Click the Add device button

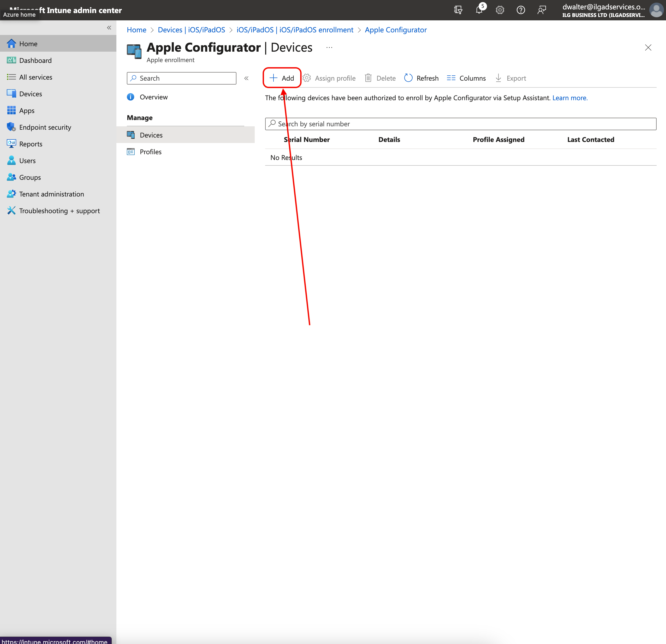click(282, 78)
